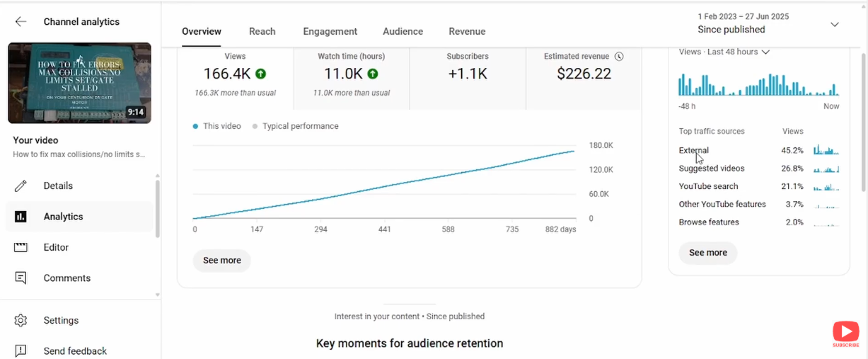This screenshot has width=868, height=359.
Task: Select the Watch time (hours) metric card
Action: click(351, 74)
